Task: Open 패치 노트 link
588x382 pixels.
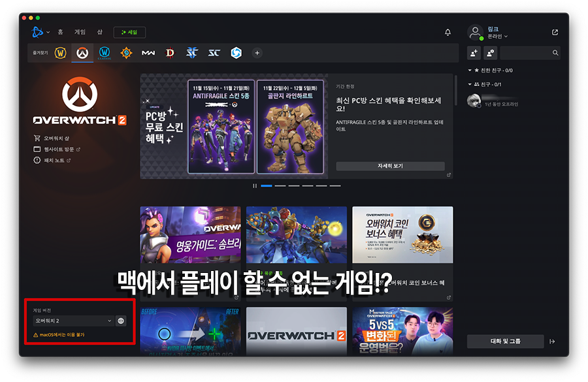Action: [52, 161]
